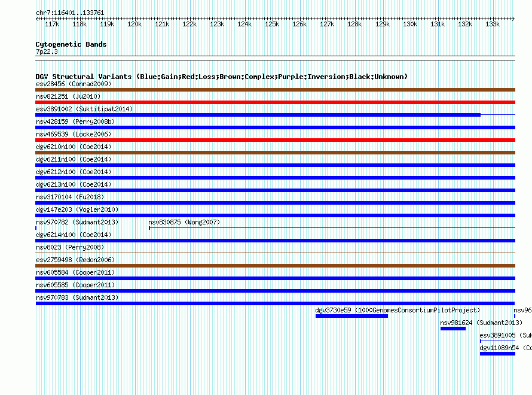Select the red loss bar under nsv821251
This screenshot has height=395, width=532.
(x=275, y=102)
